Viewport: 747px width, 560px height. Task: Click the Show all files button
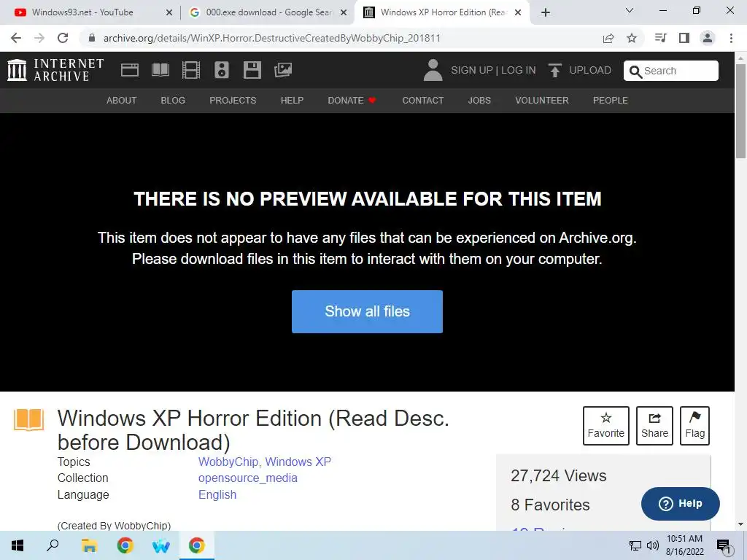(x=368, y=311)
